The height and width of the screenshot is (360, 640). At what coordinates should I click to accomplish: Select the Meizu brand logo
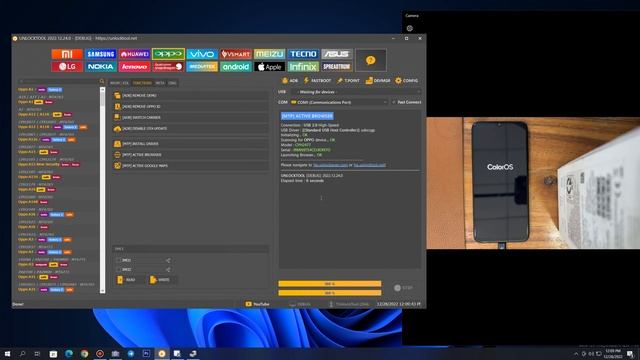click(269, 54)
